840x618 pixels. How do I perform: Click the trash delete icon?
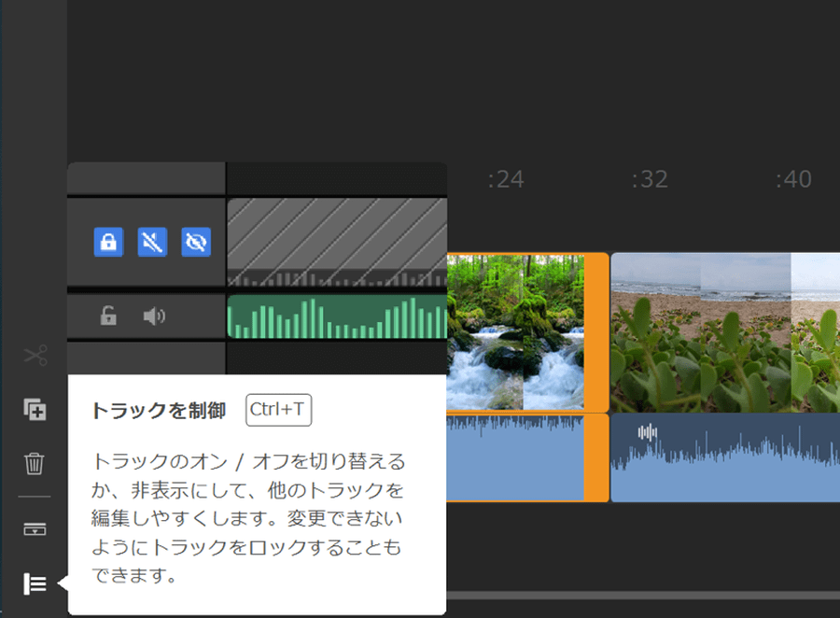tap(35, 463)
